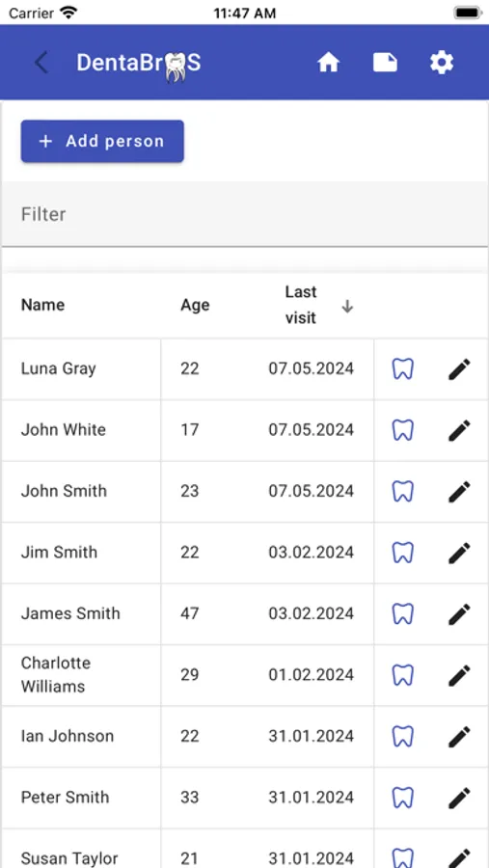Click the Add person button

(102, 141)
